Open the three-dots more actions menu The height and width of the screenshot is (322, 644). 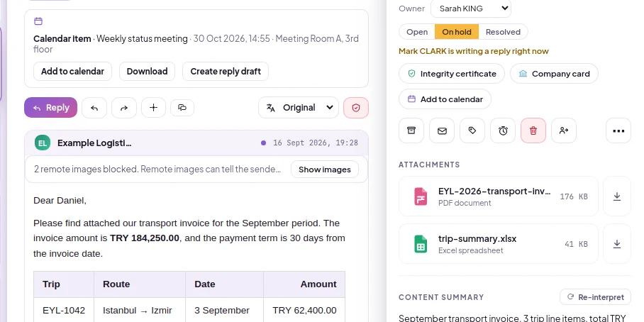pos(618,131)
